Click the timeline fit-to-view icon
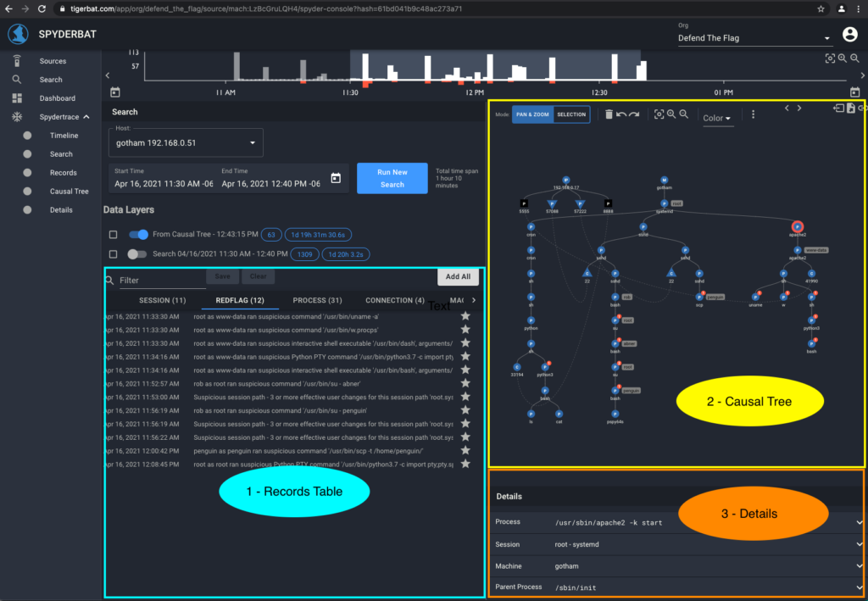 click(x=830, y=58)
